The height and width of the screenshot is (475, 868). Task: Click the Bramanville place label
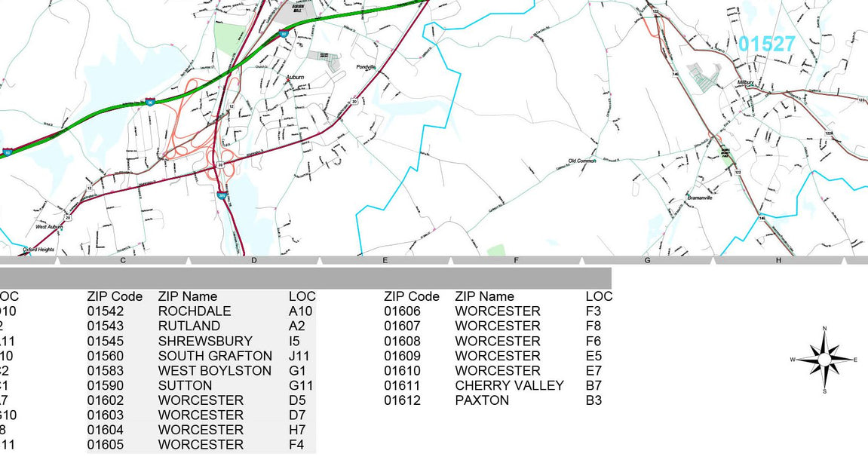point(699,198)
